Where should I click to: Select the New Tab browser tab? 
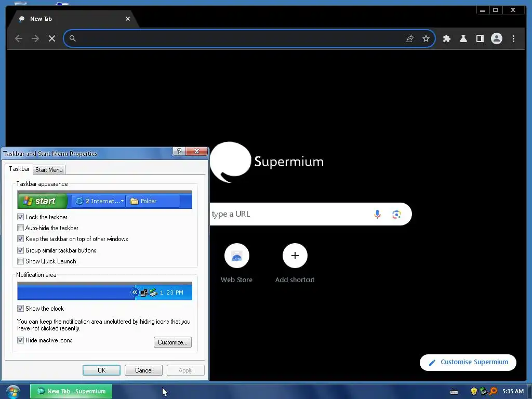tap(73, 19)
